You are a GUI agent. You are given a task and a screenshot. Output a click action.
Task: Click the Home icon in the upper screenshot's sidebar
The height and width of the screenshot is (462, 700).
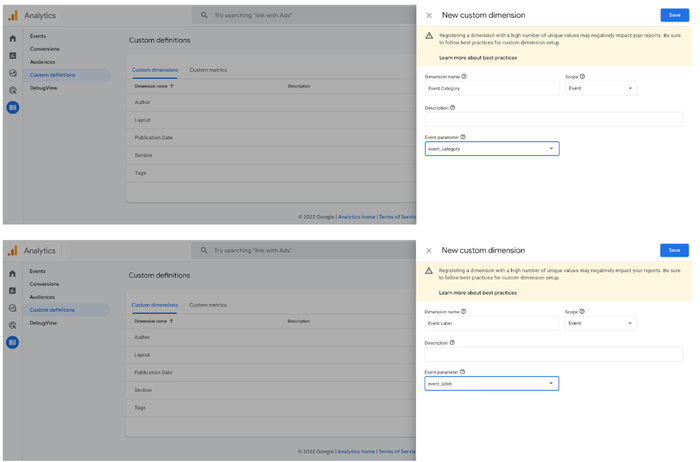tap(13, 39)
